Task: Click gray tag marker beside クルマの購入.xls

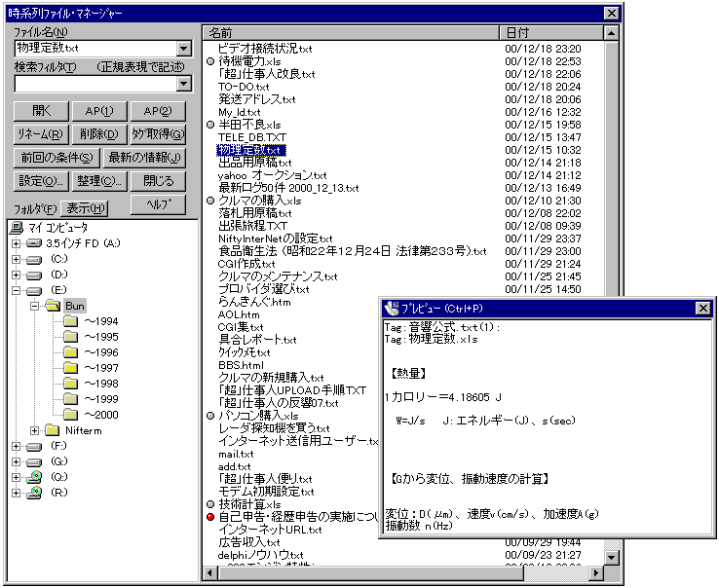Action: tap(210, 201)
